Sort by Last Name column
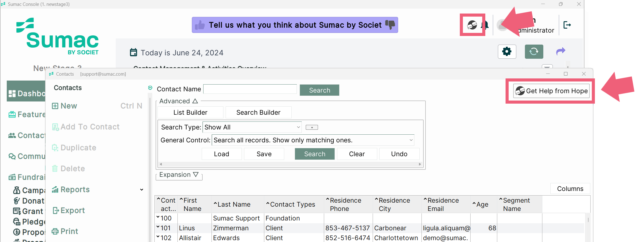The height and width of the screenshot is (242, 644). tap(238, 204)
